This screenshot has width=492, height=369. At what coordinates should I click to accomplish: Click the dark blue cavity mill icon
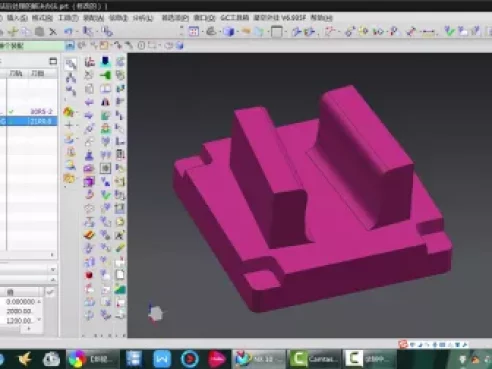tap(105, 61)
